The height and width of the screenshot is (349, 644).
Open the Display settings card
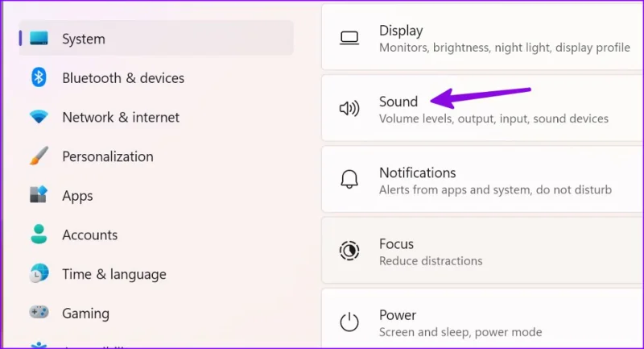point(482,37)
